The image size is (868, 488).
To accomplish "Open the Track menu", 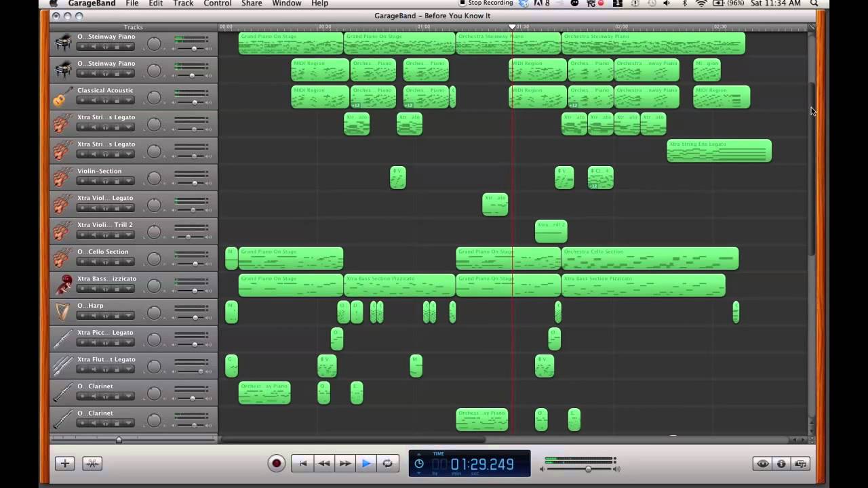I will [183, 3].
